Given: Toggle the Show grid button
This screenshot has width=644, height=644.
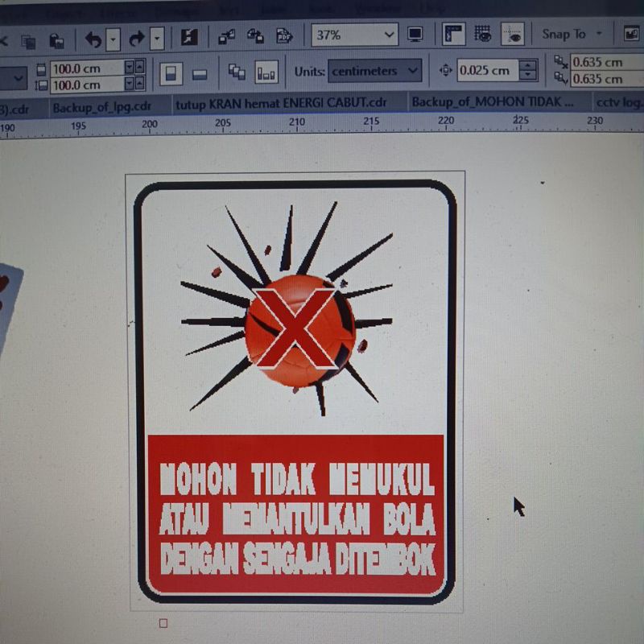Looking at the screenshot, I should (483, 34).
